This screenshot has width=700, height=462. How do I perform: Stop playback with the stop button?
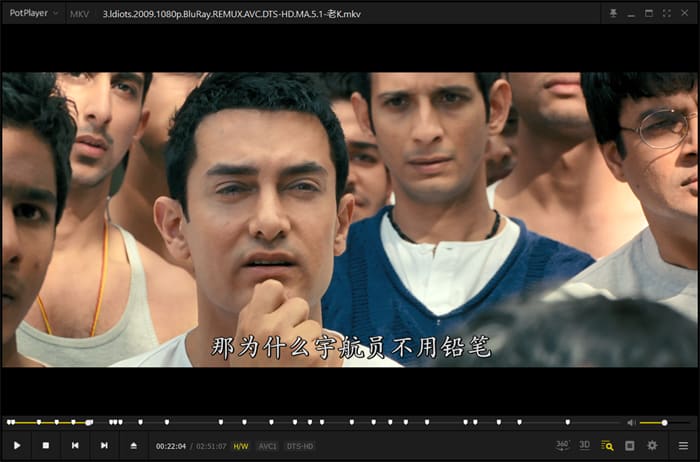click(x=46, y=445)
